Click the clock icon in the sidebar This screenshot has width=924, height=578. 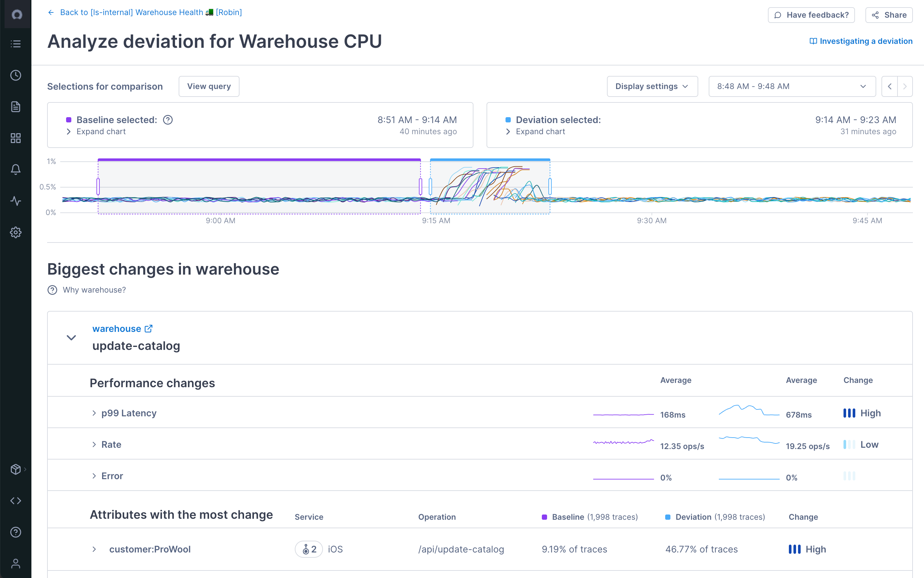pyautogui.click(x=16, y=75)
